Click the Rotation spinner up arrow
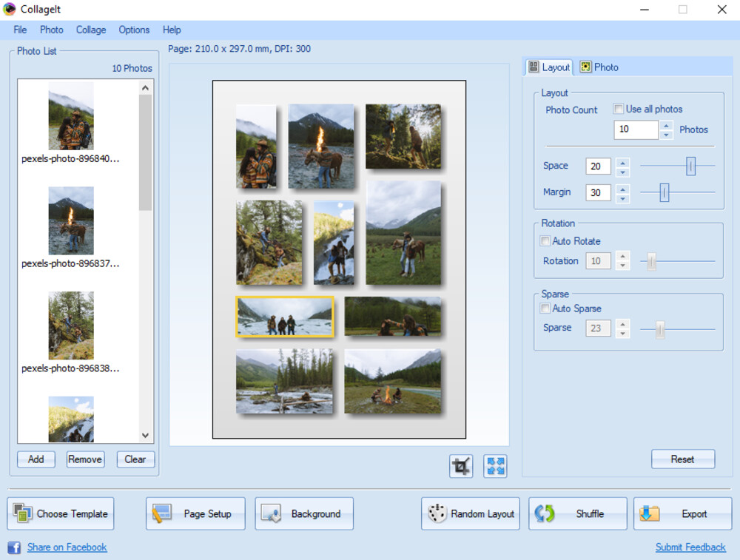 point(623,257)
